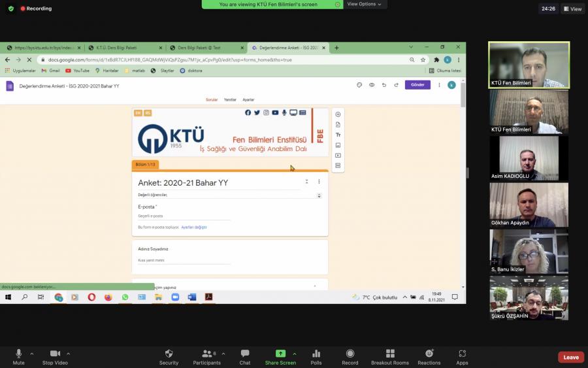Customize form theme palette icon
588x368 pixels.
coord(359,85)
